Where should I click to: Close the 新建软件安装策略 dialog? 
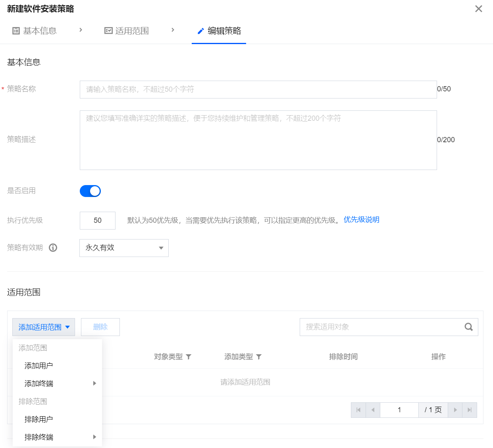(x=479, y=9)
